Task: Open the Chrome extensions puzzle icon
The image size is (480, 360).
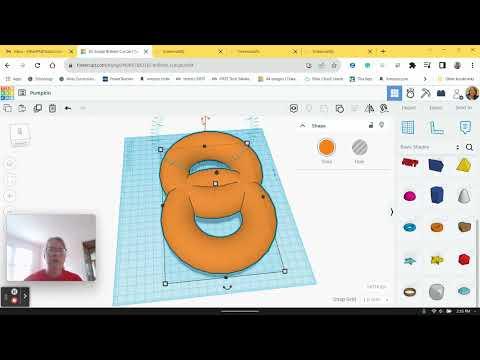Action: click(x=412, y=65)
